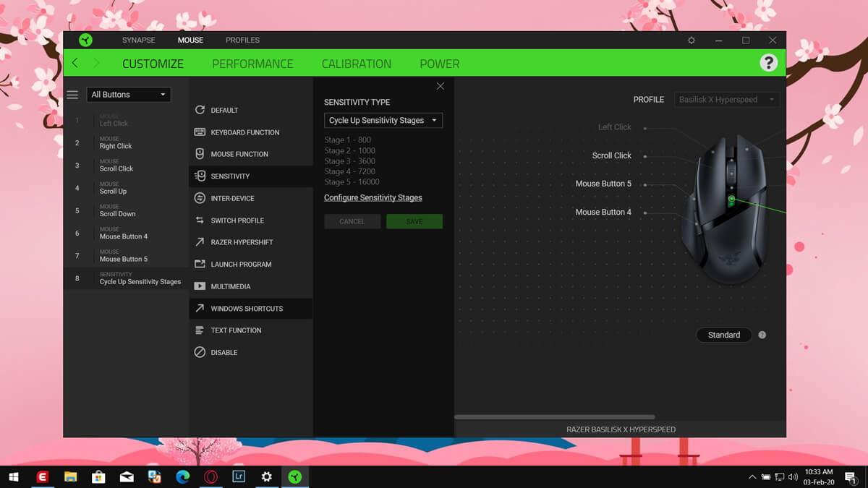Choose the Launch Program icon

200,264
